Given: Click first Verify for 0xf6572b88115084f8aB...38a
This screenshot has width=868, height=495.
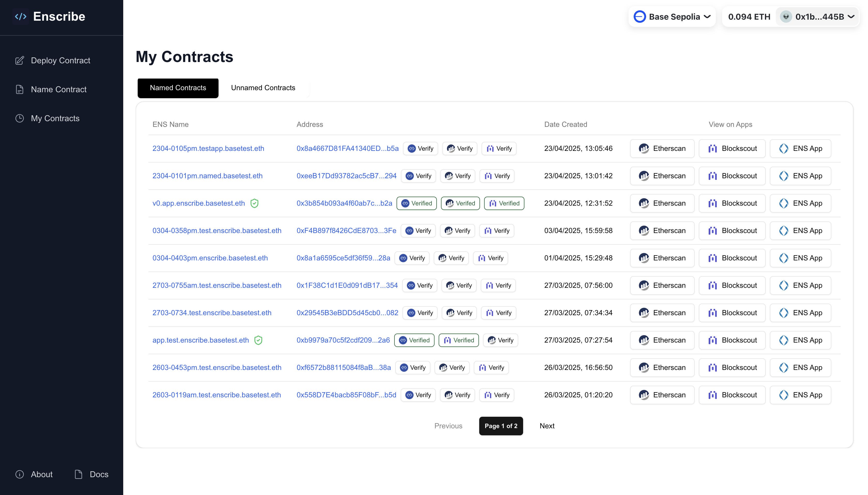Looking at the screenshot, I should [x=413, y=368].
